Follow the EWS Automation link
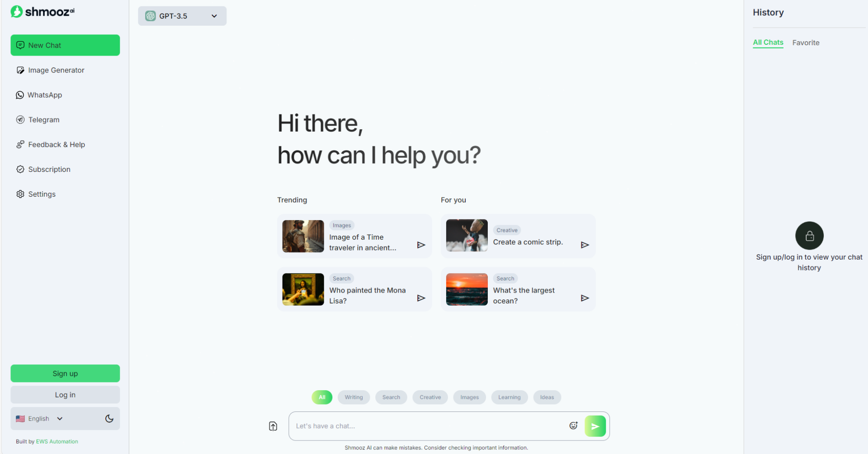 pyautogui.click(x=57, y=442)
